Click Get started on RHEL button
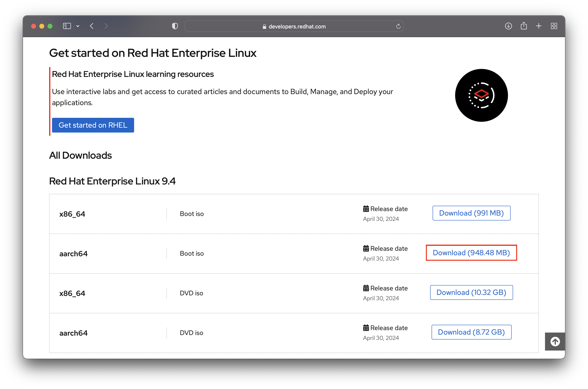Viewport: 588px width, 389px height. coord(93,125)
